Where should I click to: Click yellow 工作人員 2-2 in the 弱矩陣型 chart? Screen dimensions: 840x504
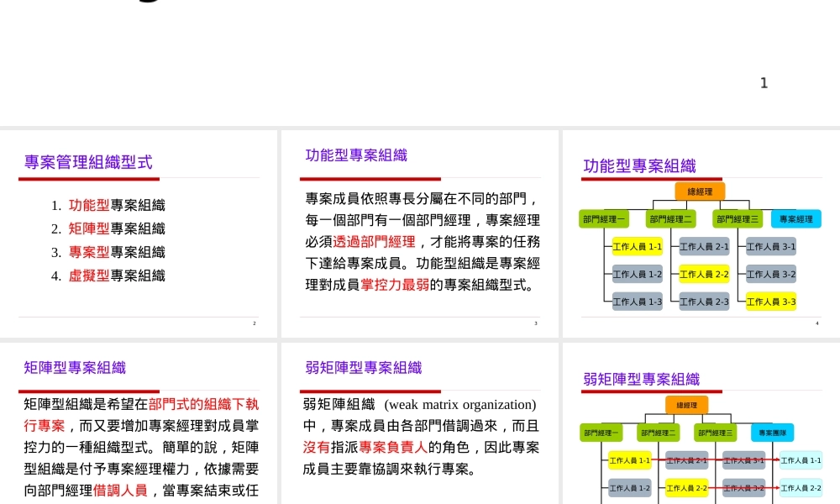pos(687,488)
